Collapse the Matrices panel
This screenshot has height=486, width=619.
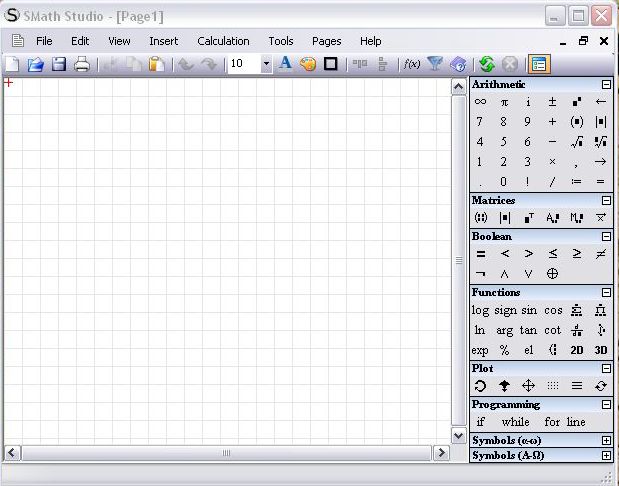606,201
